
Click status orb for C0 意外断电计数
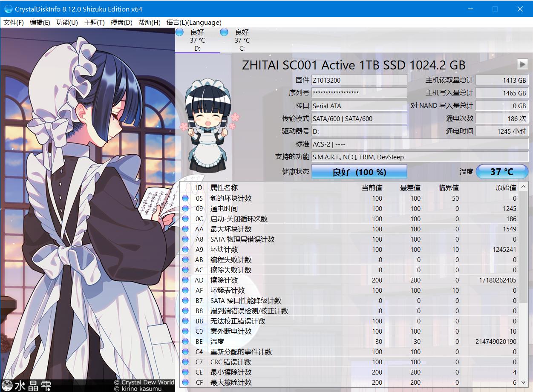[x=185, y=331]
